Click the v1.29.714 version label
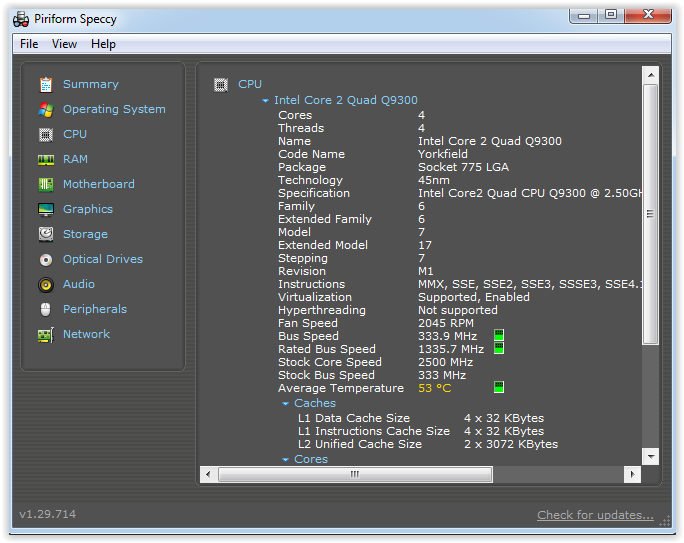This screenshot has height=543, width=684. [48, 515]
